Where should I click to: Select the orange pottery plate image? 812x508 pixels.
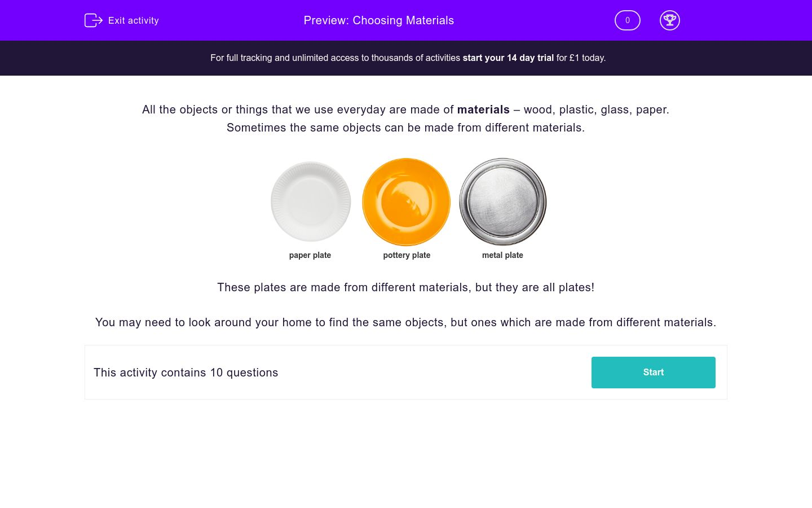click(406, 202)
